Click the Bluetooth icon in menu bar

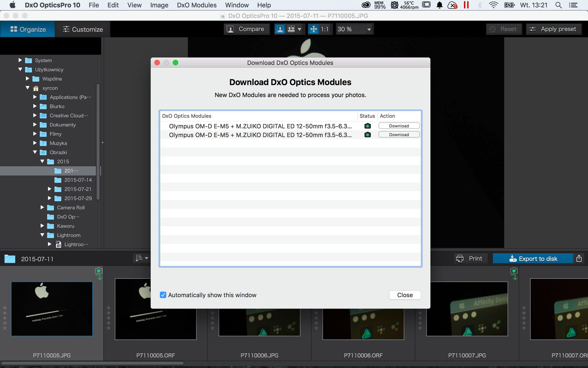(x=480, y=5)
